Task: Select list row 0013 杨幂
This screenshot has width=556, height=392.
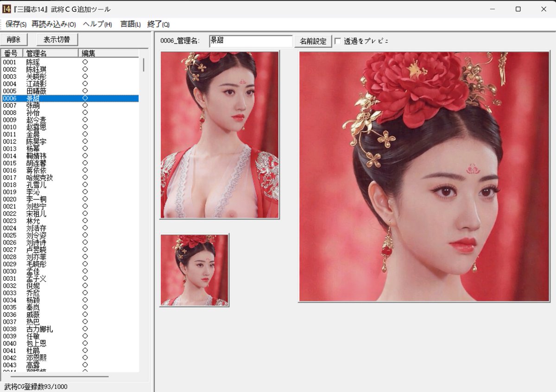Action: (70, 149)
